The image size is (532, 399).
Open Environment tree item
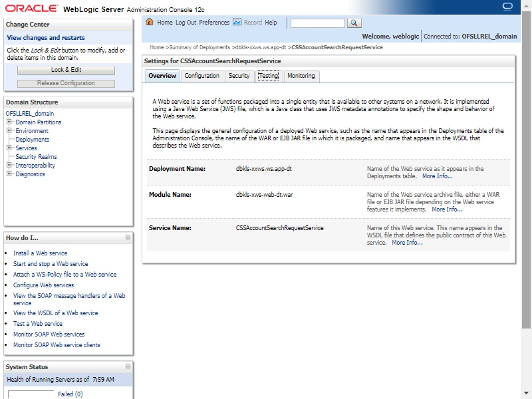click(x=32, y=130)
